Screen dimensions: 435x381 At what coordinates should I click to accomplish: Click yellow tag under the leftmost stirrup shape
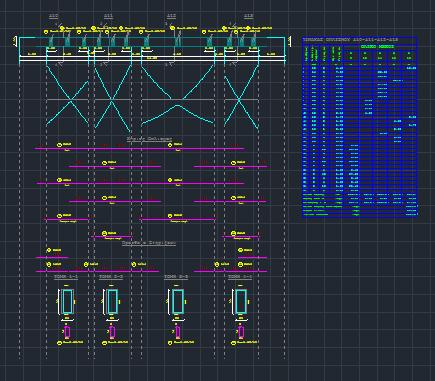coord(70,342)
